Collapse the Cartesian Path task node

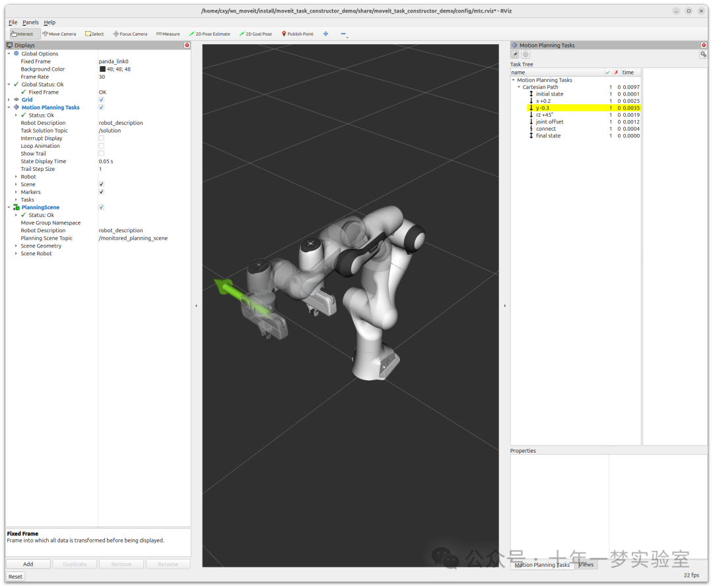point(519,87)
